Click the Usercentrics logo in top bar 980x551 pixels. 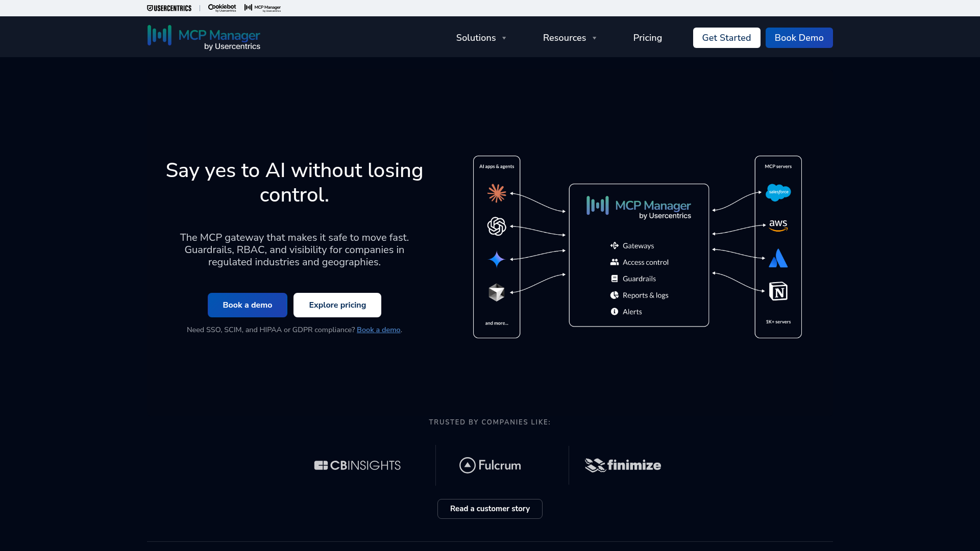pos(169,8)
